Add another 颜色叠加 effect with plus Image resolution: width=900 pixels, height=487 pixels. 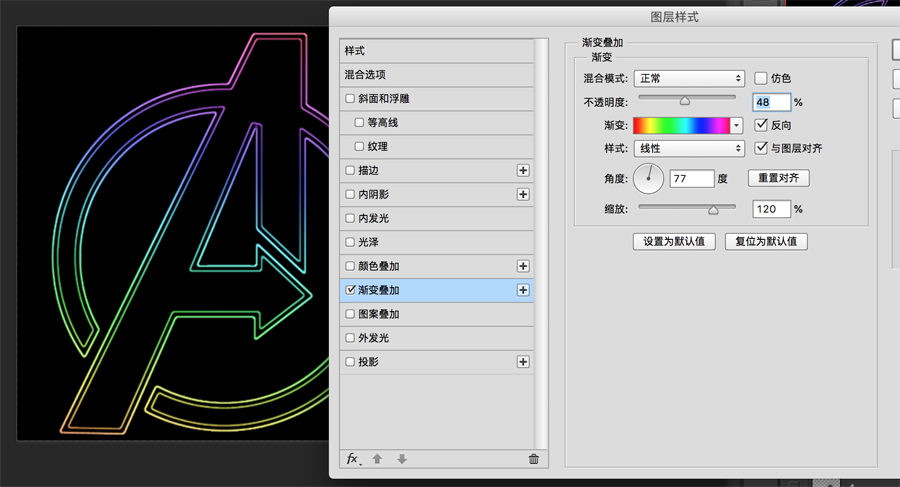click(x=523, y=266)
